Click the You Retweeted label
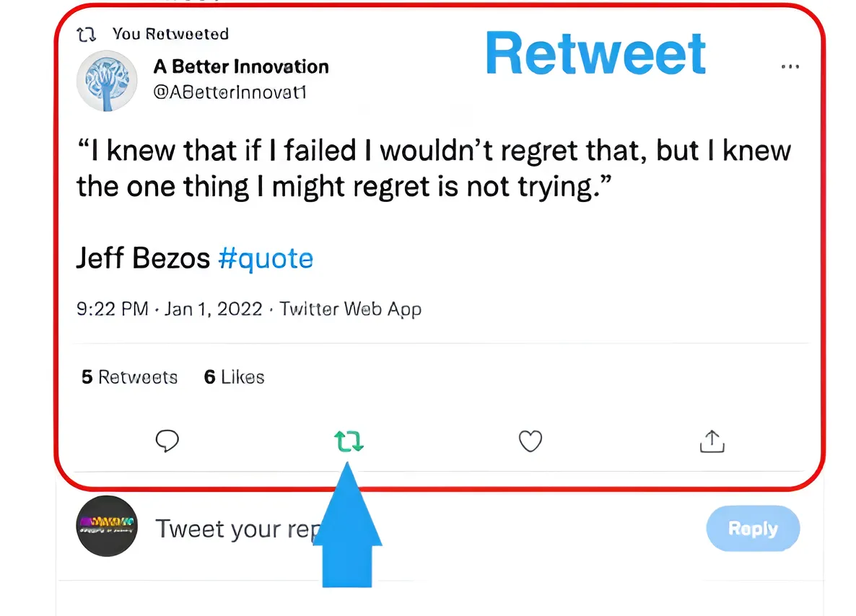The image size is (856, 616). coord(170,34)
